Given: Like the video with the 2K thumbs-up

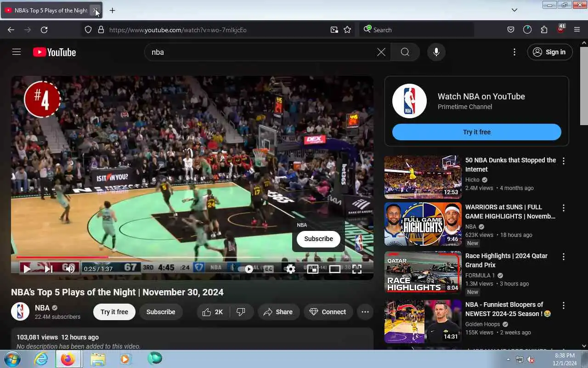Looking at the screenshot, I should (213, 312).
